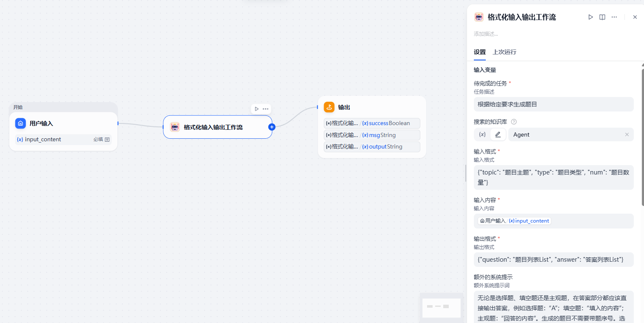
Task: Switch to the 上次运行 tab
Action: (504, 52)
